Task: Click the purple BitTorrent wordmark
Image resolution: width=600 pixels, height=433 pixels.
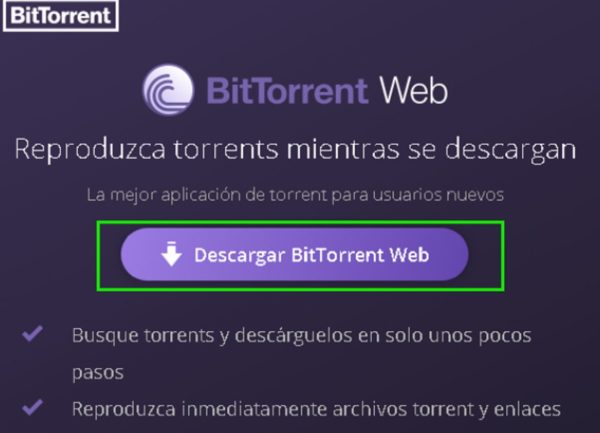Action: (287, 91)
